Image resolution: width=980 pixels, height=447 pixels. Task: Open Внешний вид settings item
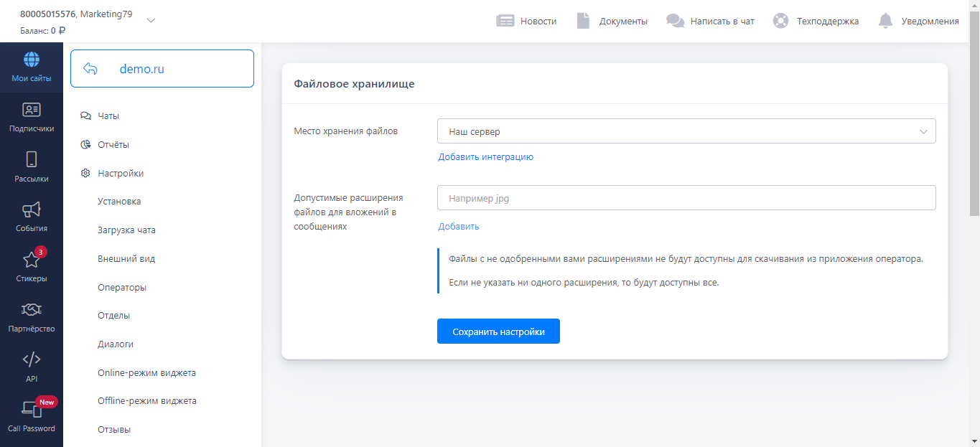126,258
